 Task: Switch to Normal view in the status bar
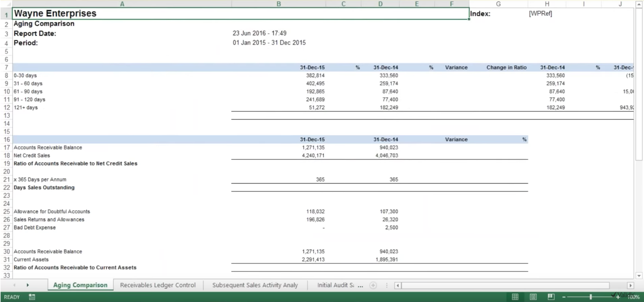pyautogui.click(x=515, y=297)
